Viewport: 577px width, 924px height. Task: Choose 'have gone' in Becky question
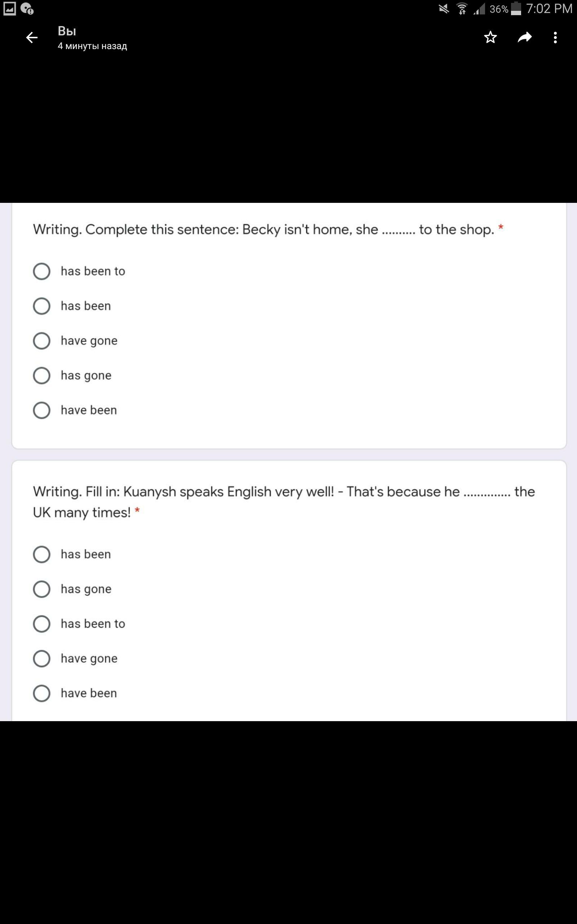point(41,341)
